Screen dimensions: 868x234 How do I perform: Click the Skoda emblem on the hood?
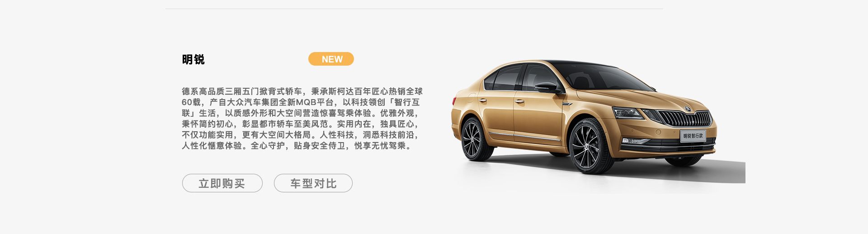coord(687,109)
